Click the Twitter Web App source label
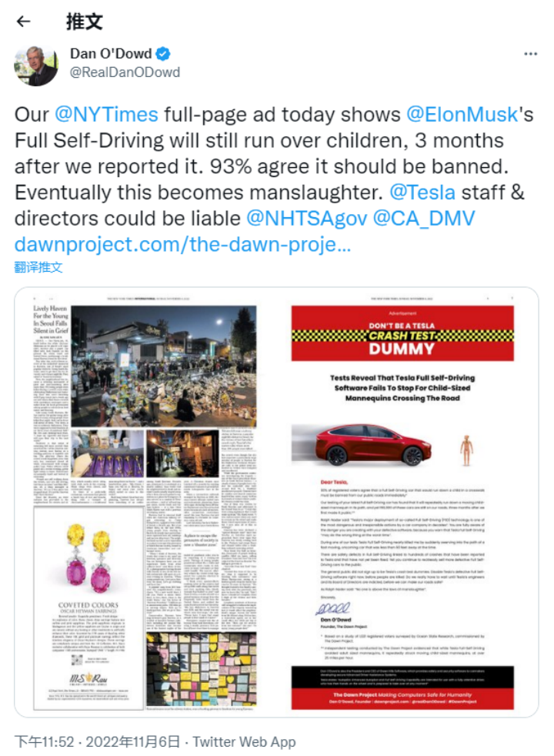Screen dimensions: 554x756 (x=244, y=742)
